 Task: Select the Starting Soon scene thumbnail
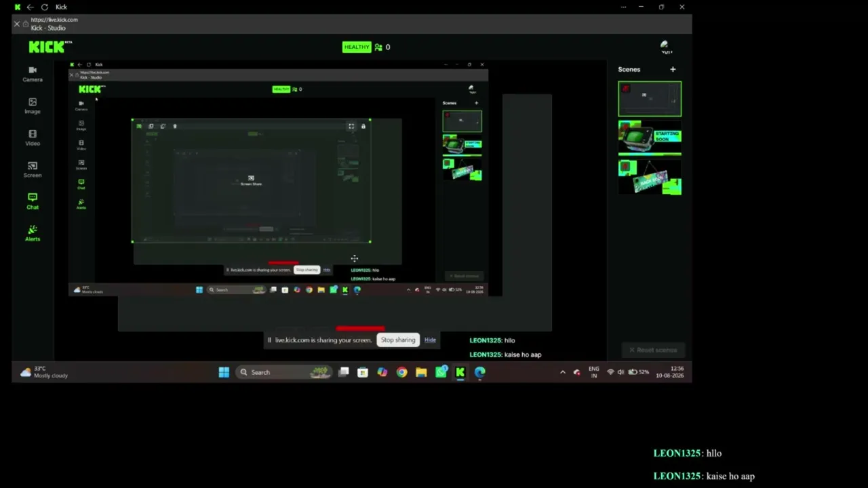pos(650,138)
